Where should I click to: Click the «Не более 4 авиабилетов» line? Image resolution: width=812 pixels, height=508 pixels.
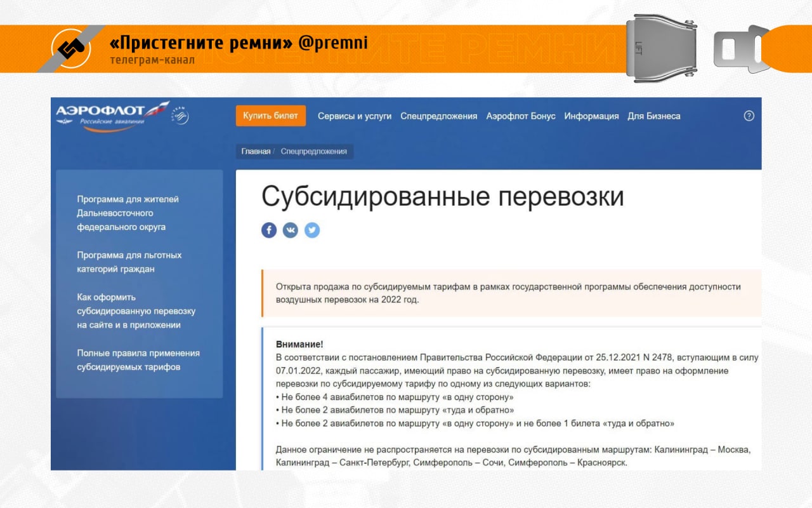(395, 397)
